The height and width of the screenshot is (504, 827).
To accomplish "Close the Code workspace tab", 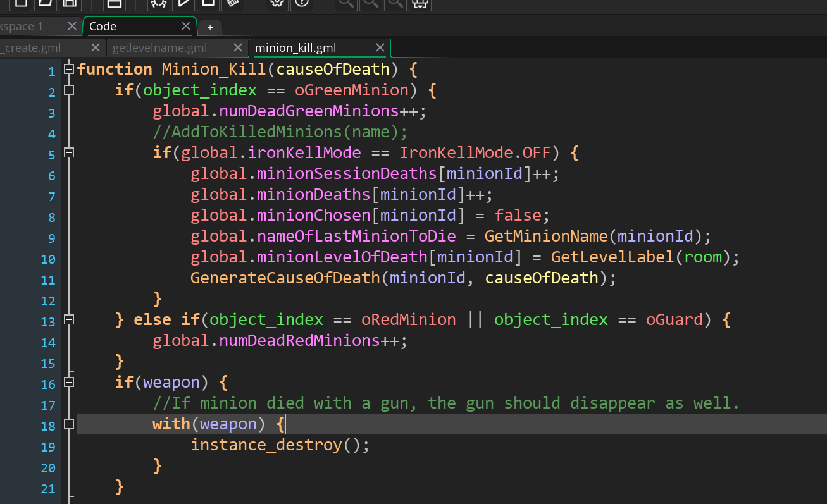I will (x=186, y=26).
